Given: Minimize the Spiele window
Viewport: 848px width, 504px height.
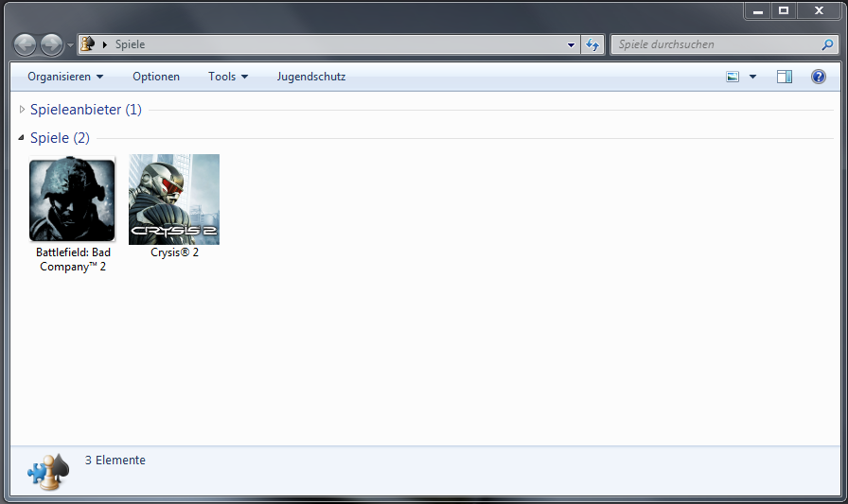Looking at the screenshot, I should (758, 10).
